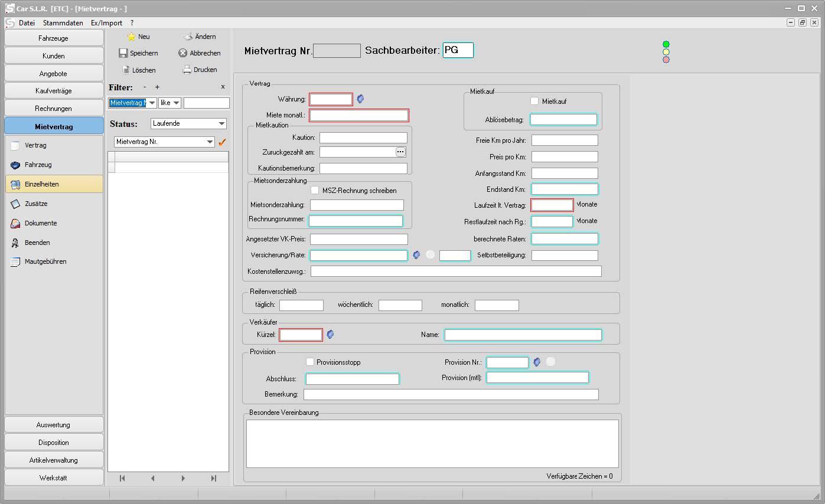Click the Löschen trash icon
The width and height of the screenshot is (825, 504).
pyautogui.click(x=125, y=70)
